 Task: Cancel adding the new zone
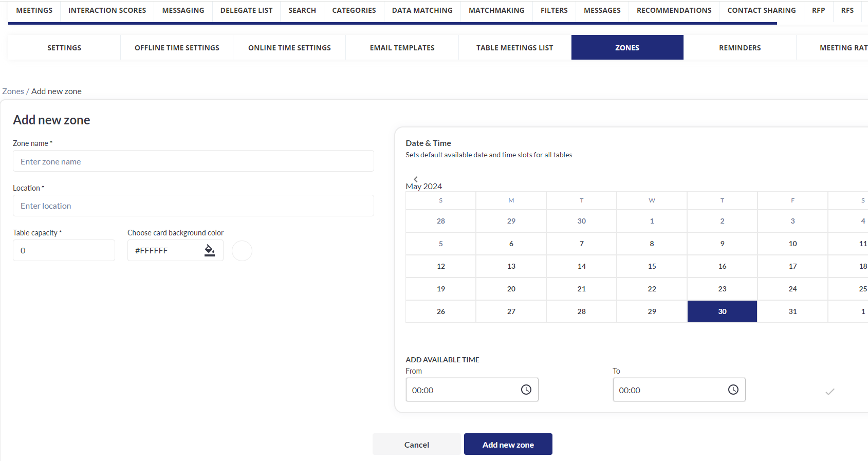click(x=416, y=445)
